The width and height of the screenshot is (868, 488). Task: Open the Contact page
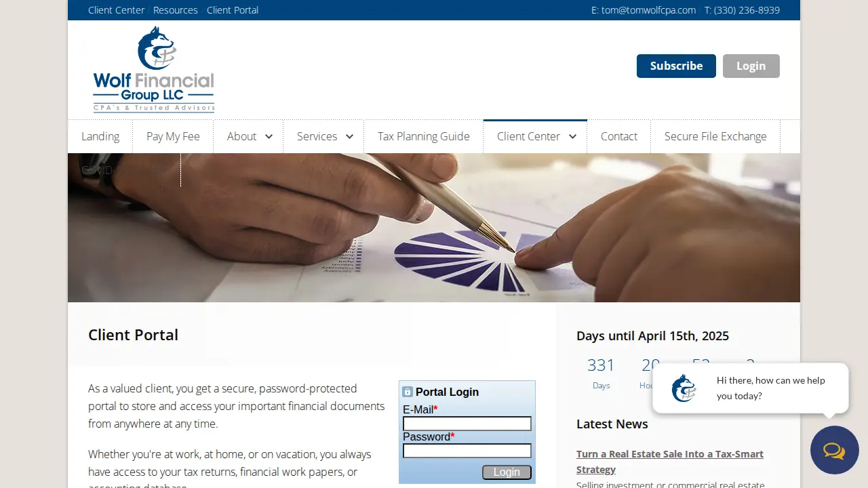tap(619, 136)
